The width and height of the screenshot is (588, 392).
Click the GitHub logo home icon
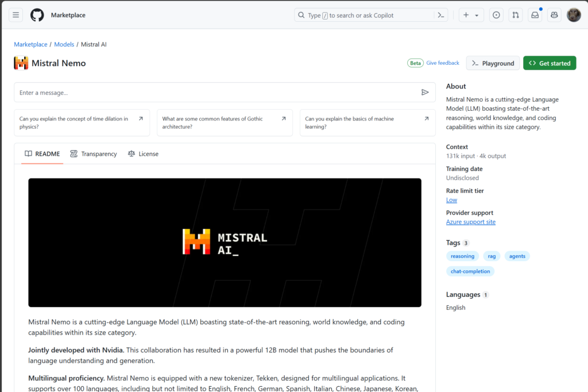click(x=37, y=15)
